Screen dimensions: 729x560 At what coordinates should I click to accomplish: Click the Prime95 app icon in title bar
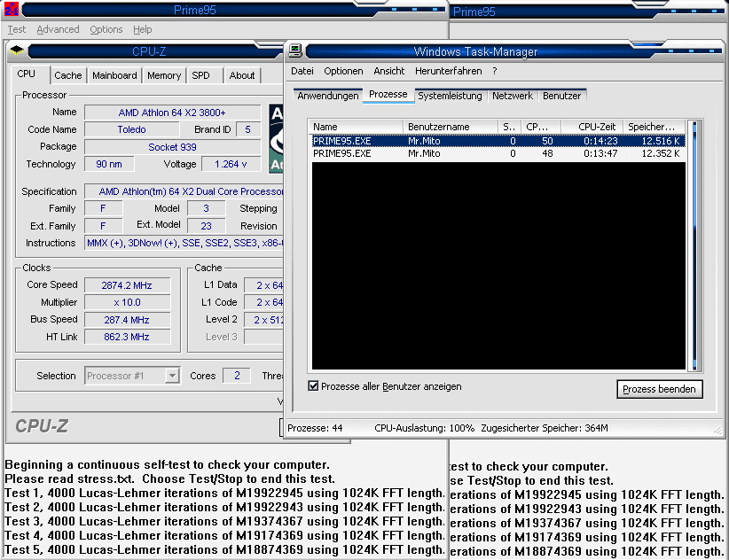(12, 9)
